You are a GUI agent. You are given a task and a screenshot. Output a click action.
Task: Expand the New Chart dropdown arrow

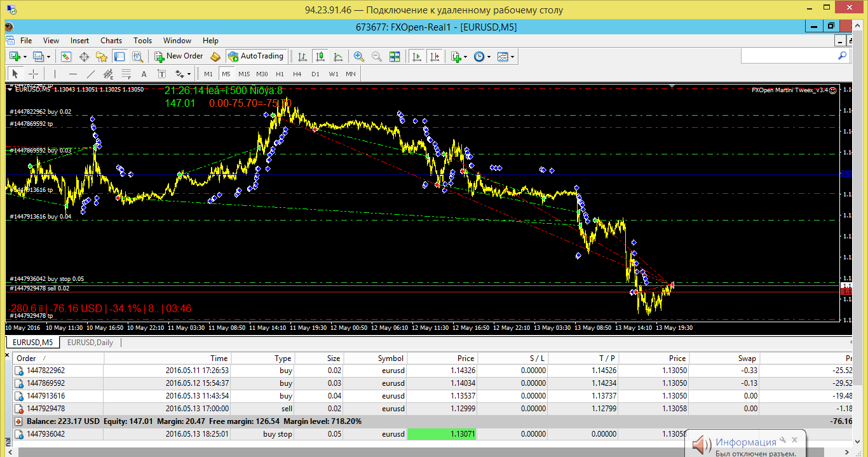click(24, 57)
